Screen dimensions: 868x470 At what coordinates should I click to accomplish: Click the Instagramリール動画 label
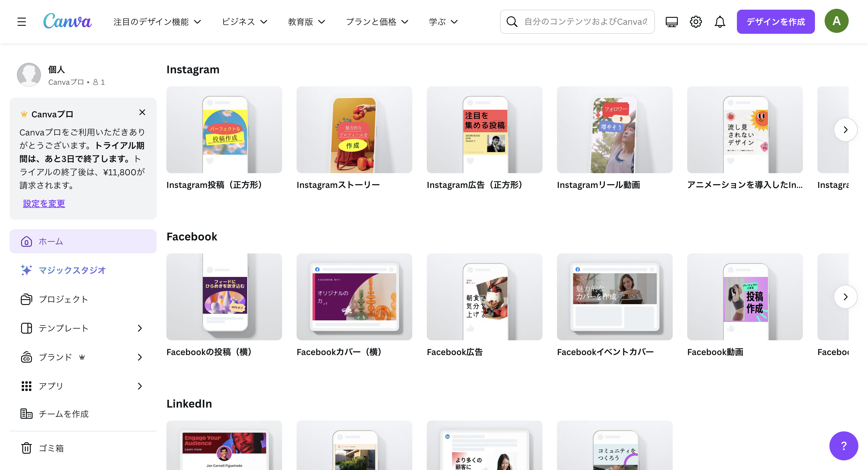click(x=599, y=185)
